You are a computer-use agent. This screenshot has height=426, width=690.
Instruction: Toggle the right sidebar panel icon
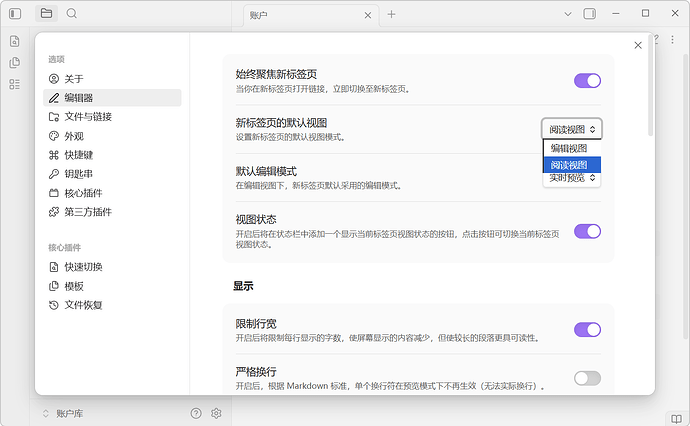590,14
